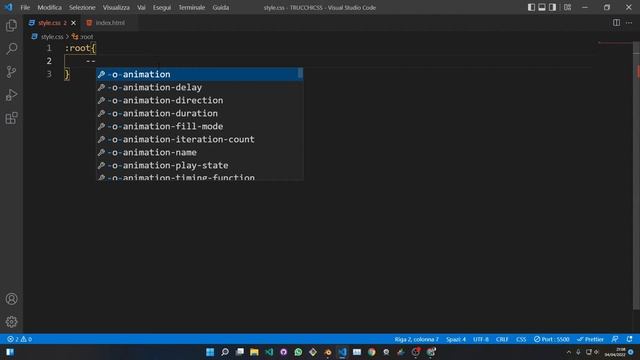Open the Search view in activity bar
Image resolution: width=640 pixels, height=360 pixels.
pos(11,49)
